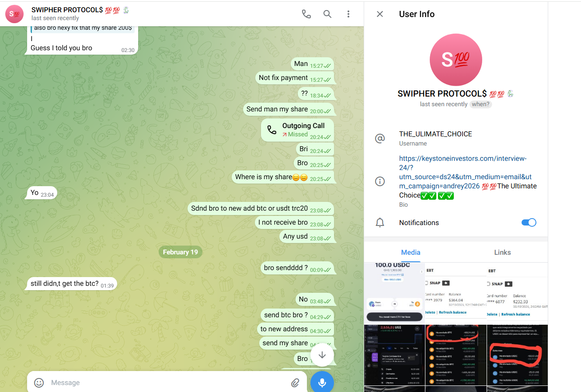The image size is (581, 392).
Task: Open the large profile avatar in User Info
Action: click(x=456, y=59)
